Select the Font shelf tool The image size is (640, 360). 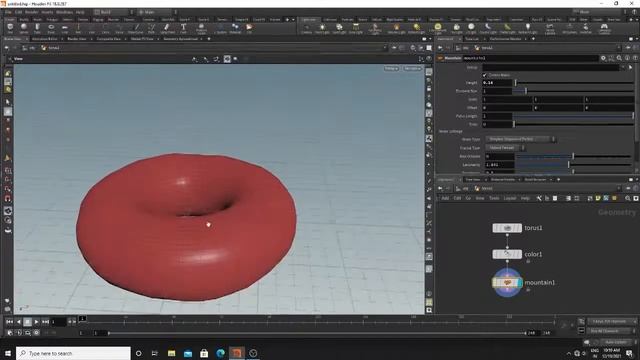pos(183,28)
